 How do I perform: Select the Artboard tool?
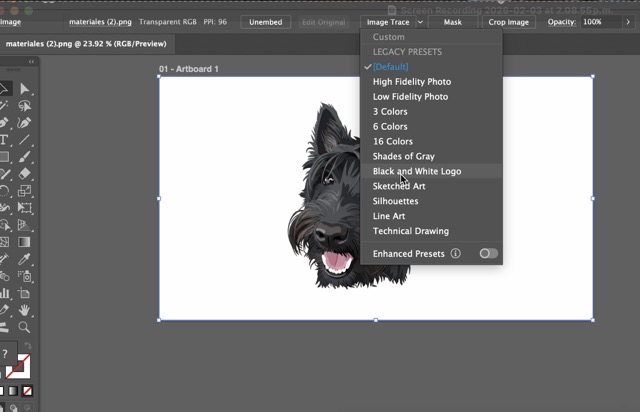pos(24,293)
